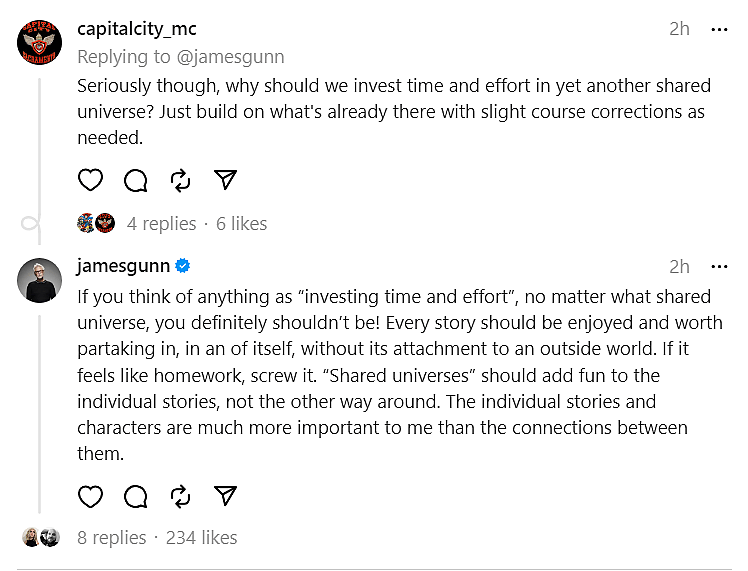The image size is (748, 571).
Task: Share jamesgunn's post via paper plane
Action: click(x=225, y=495)
